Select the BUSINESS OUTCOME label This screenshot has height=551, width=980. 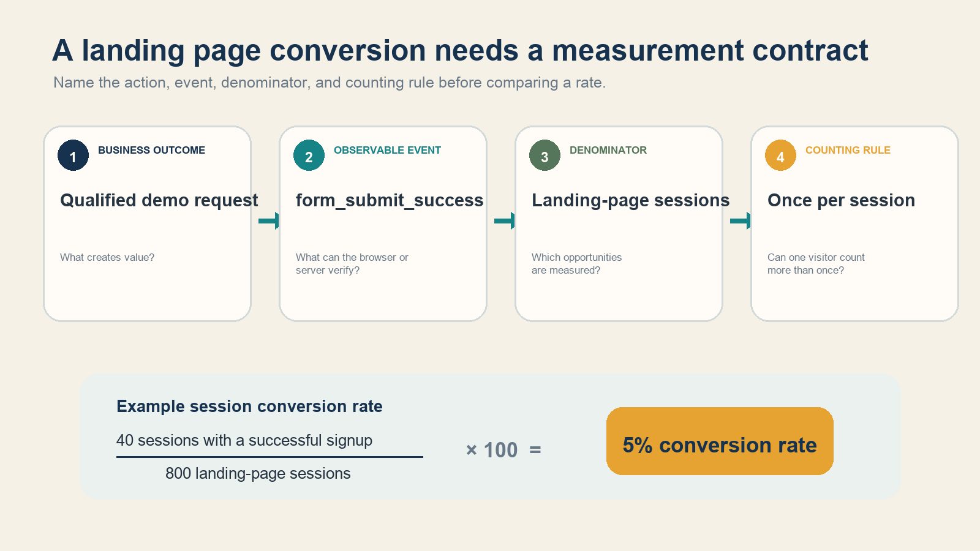[151, 151]
